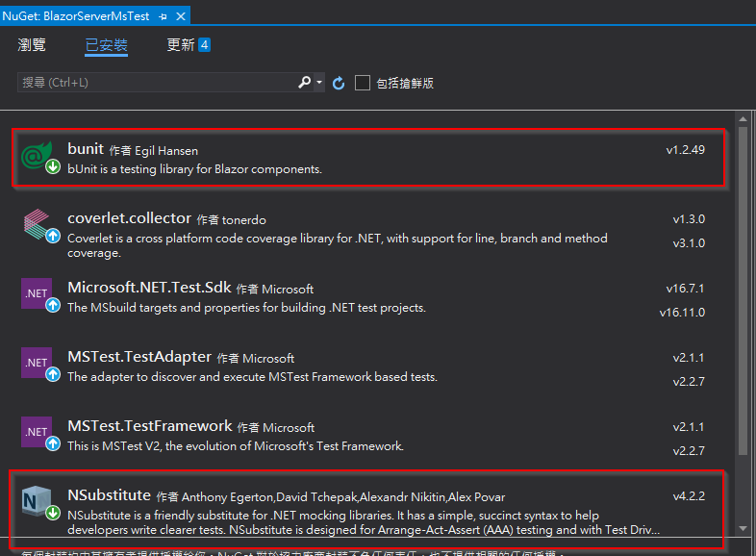The height and width of the screenshot is (556, 756).
Task: Click the search magnifier icon
Action: (304, 83)
